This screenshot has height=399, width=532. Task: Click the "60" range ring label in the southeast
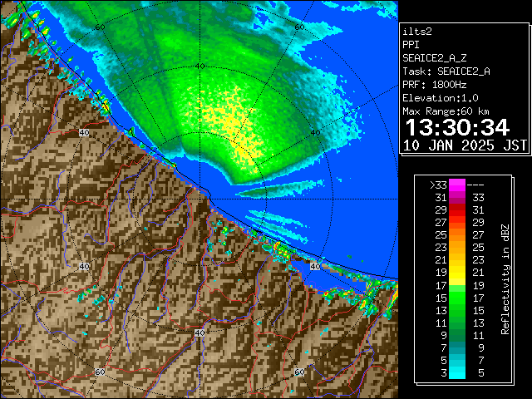click(299, 372)
